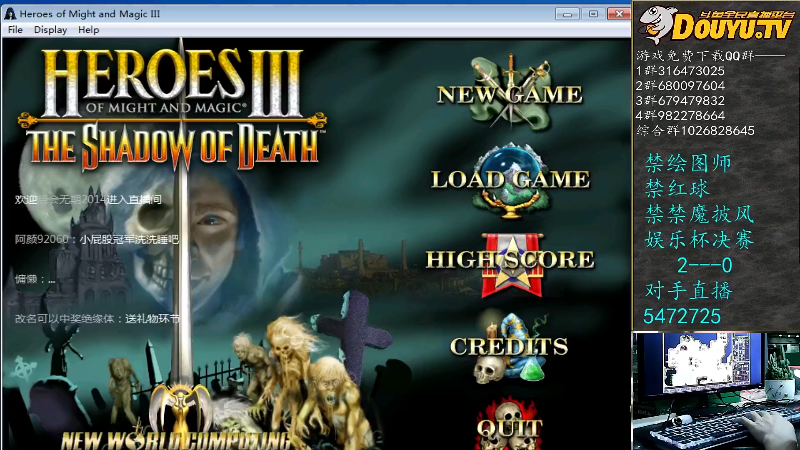Select QQ group number 680097604

click(x=691, y=85)
